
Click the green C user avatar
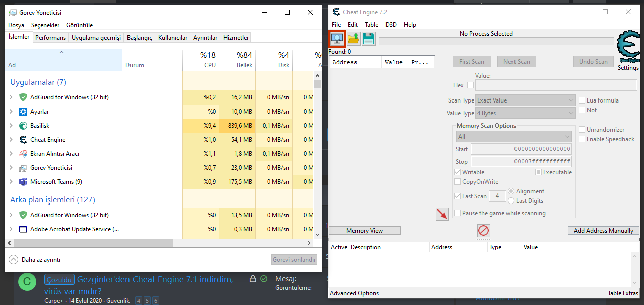(x=27, y=281)
